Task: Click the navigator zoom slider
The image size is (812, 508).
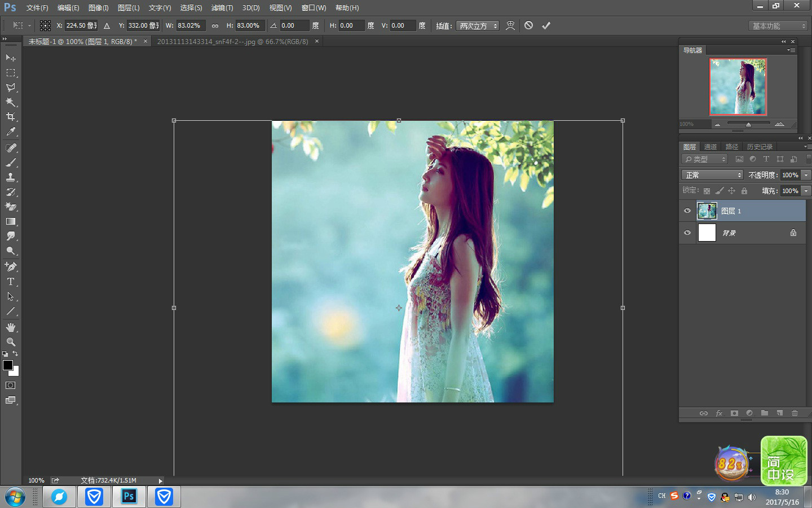Action: point(748,124)
